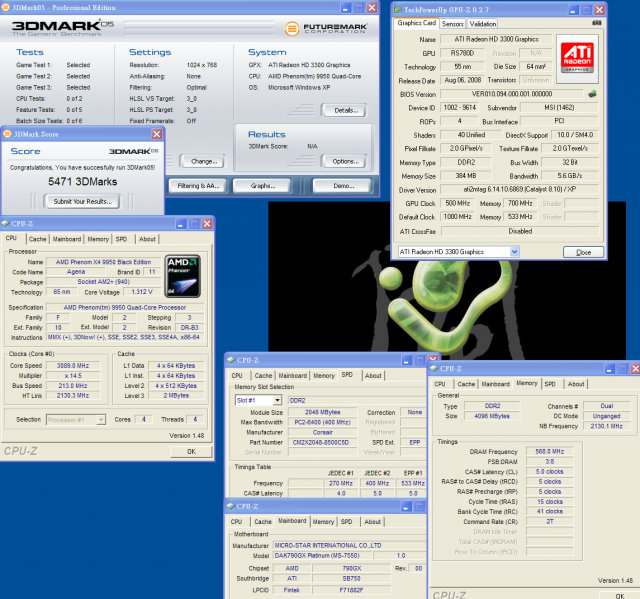Viewport: 640px width, 599px height.
Task: Click the GPU-Z camera screenshot icon
Action: tap(596, 23)
